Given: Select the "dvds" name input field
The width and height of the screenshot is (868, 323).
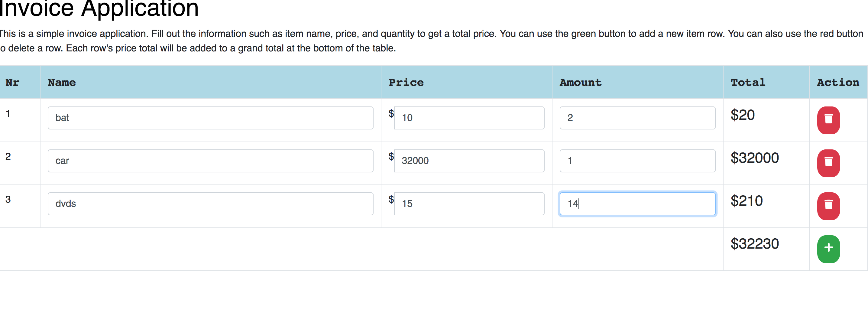Looking at the screenshot, I should click(210, 204).
